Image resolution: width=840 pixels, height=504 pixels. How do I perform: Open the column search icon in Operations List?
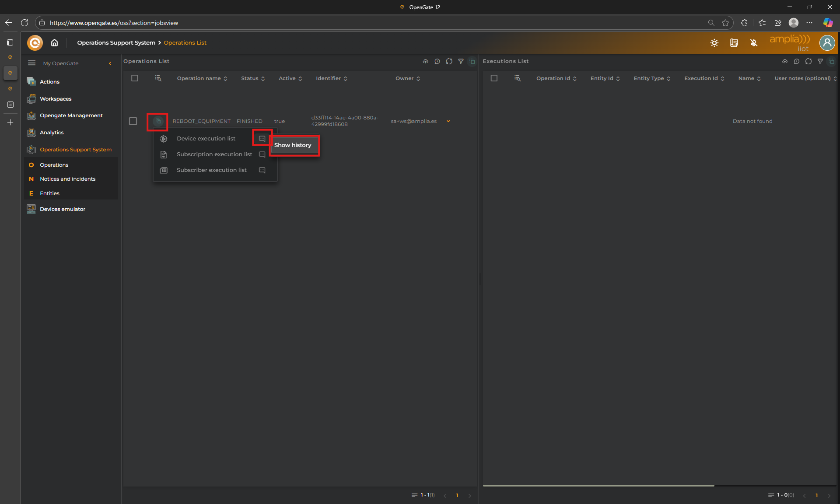158,78
